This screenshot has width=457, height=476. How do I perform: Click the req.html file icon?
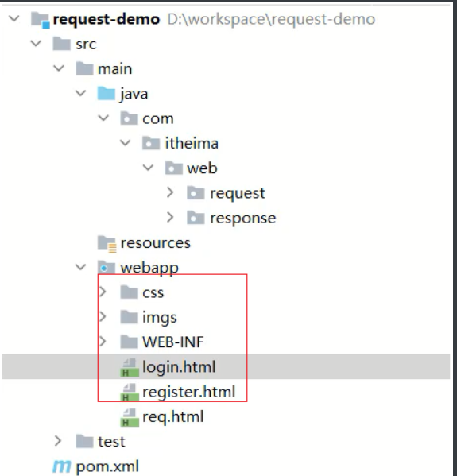tap(130, 417)
